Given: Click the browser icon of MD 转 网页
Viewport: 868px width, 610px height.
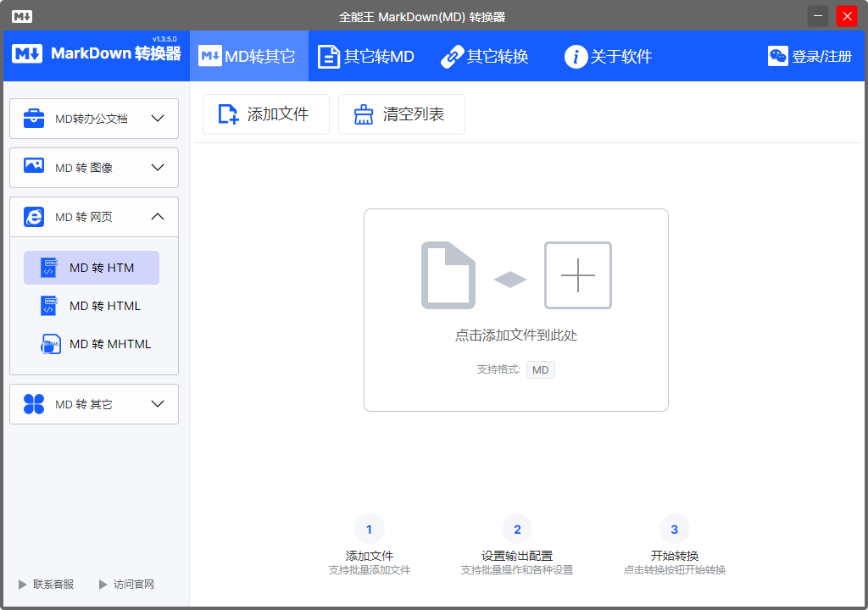Looking at the screenshot, I should point(34,217).
